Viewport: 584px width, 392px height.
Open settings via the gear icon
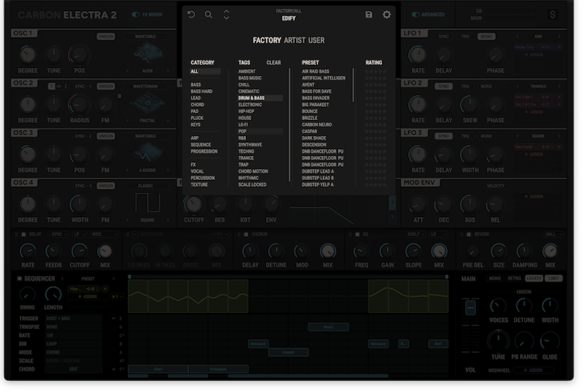tap(387, 14)
